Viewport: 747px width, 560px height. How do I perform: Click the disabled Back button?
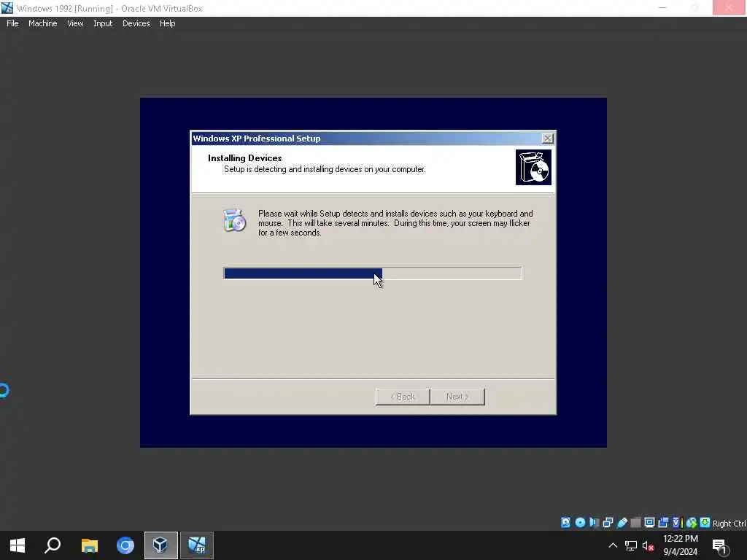(403, 397)
